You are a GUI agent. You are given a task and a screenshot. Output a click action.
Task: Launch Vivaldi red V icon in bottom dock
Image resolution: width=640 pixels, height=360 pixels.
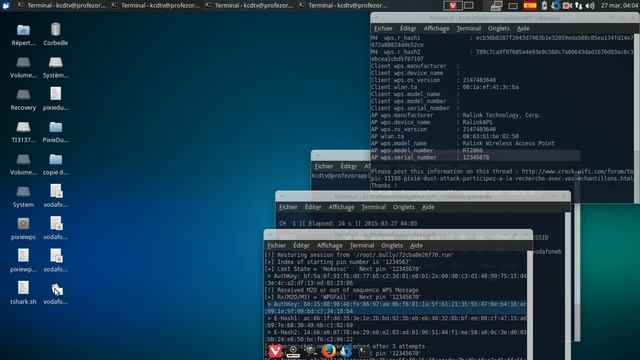tap(275, 351)
